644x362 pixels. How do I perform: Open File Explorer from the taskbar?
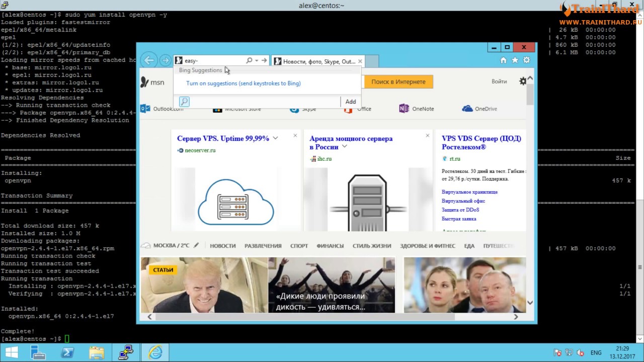tap(97, 352)
